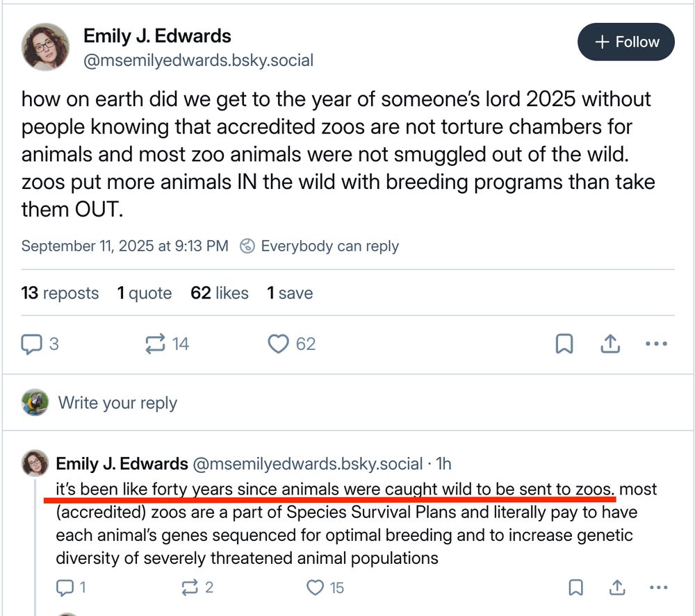
Task: Click the @msemilyedwards.bsky.social handle at top
Action: [x=198, y=60]
